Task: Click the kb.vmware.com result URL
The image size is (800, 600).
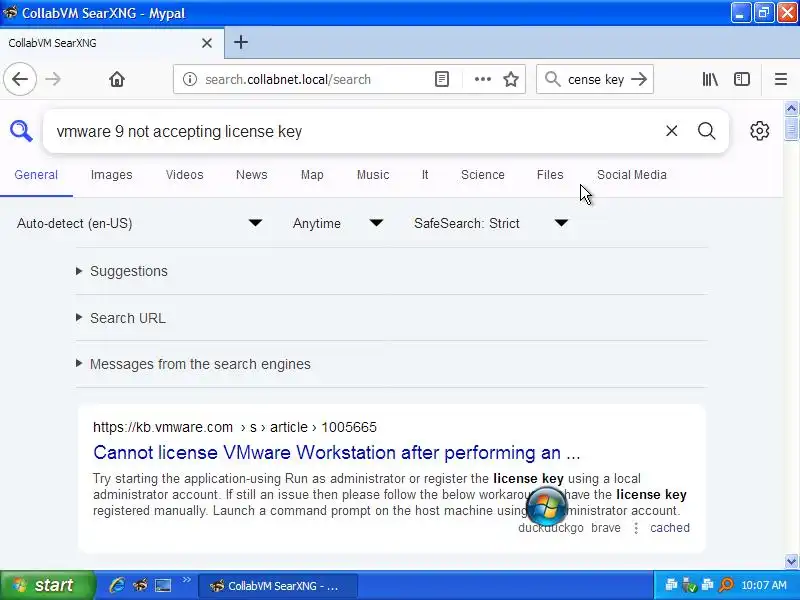Action: (235, 427)
